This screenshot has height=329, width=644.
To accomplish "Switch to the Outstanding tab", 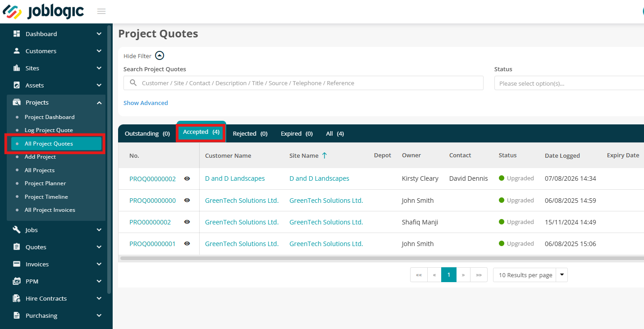I will click(147, 133).
